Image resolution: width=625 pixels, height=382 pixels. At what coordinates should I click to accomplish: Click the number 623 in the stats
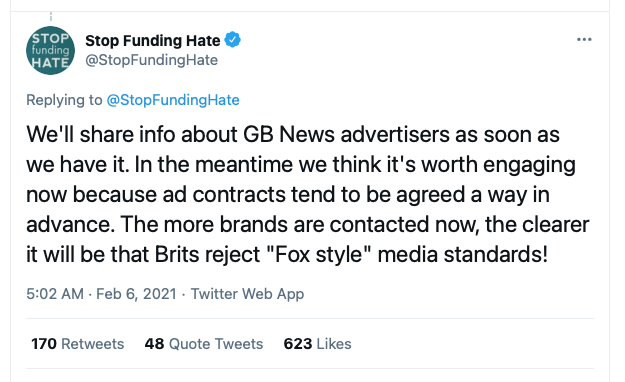(298, 344)
